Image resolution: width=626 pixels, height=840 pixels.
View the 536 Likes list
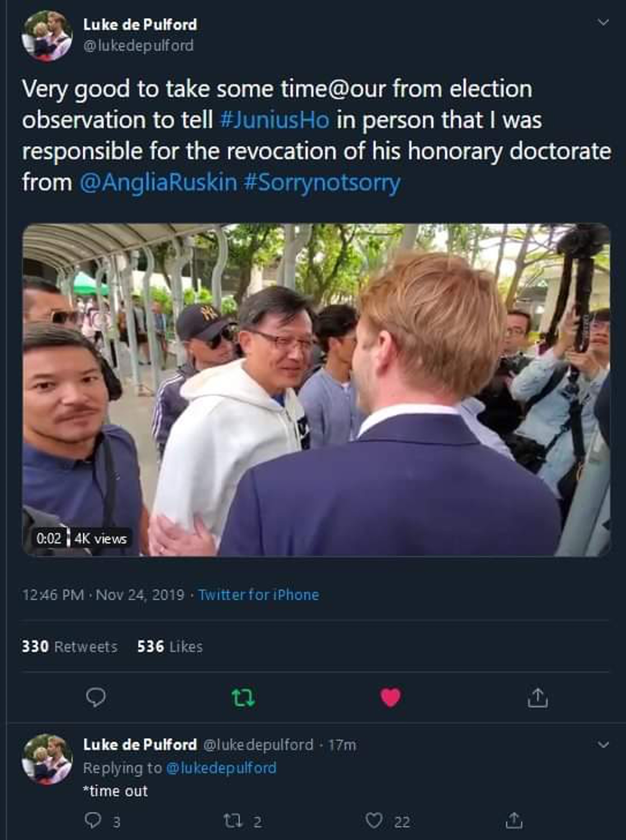170,646
